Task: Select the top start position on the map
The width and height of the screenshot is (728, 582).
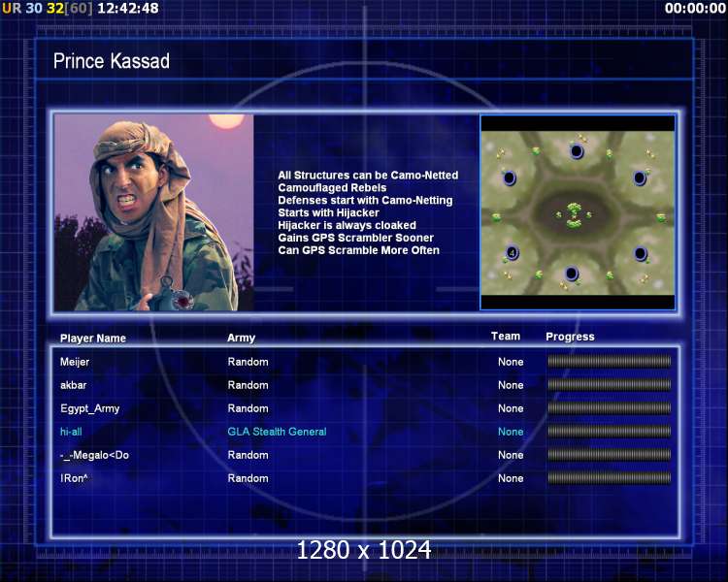Action: pyautogui.click(x=577, y=151)
